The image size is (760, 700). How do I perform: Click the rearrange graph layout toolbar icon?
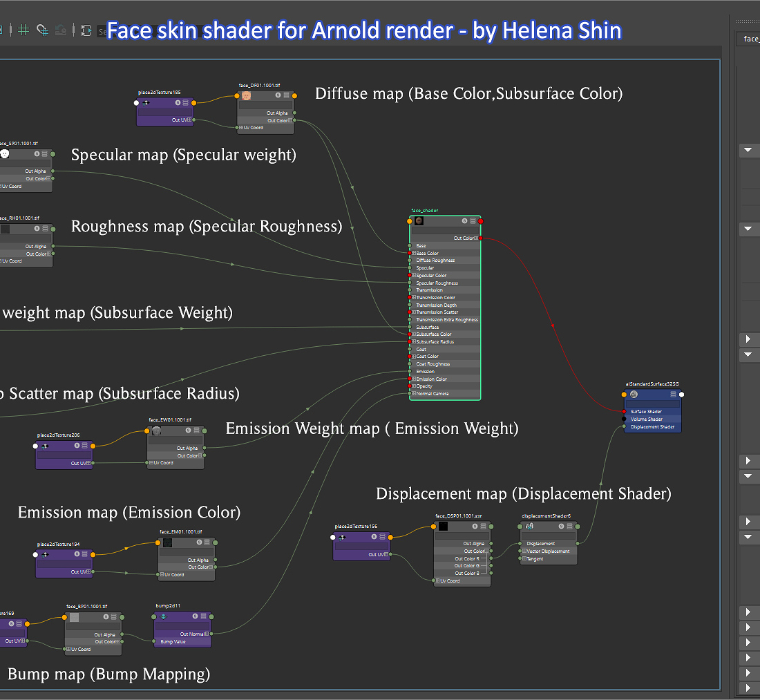(86, 30)
